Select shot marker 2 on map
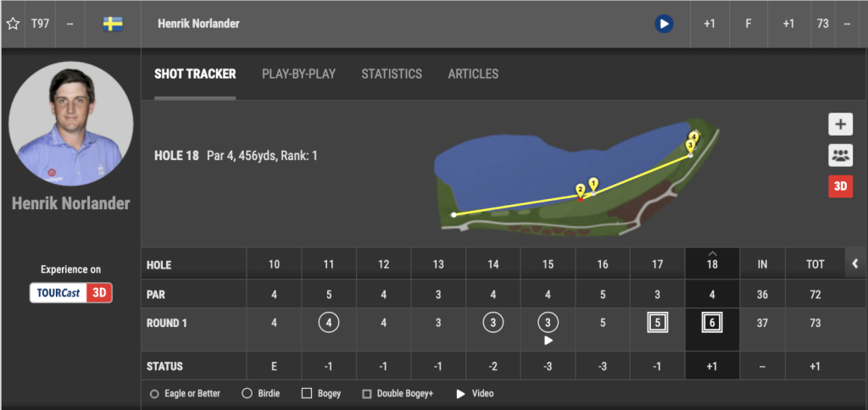The width and height of the screenshot is (868, 410). pos(581,191)
